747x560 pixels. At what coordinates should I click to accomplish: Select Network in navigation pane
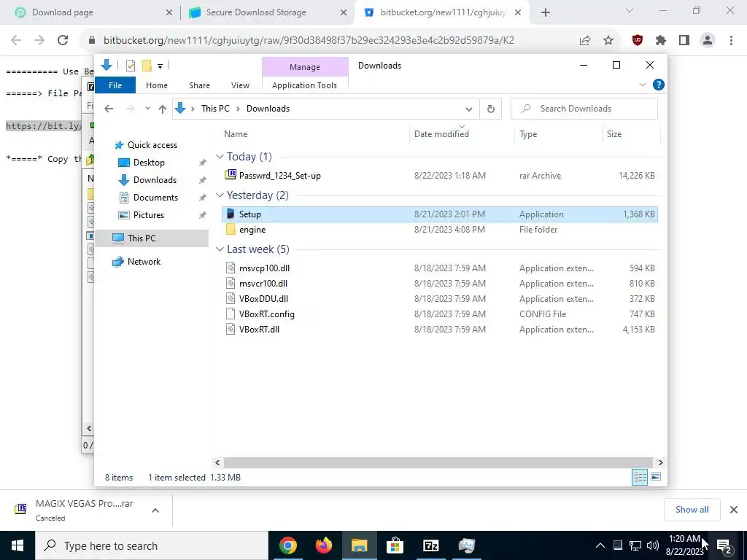(x=144, y=262)
